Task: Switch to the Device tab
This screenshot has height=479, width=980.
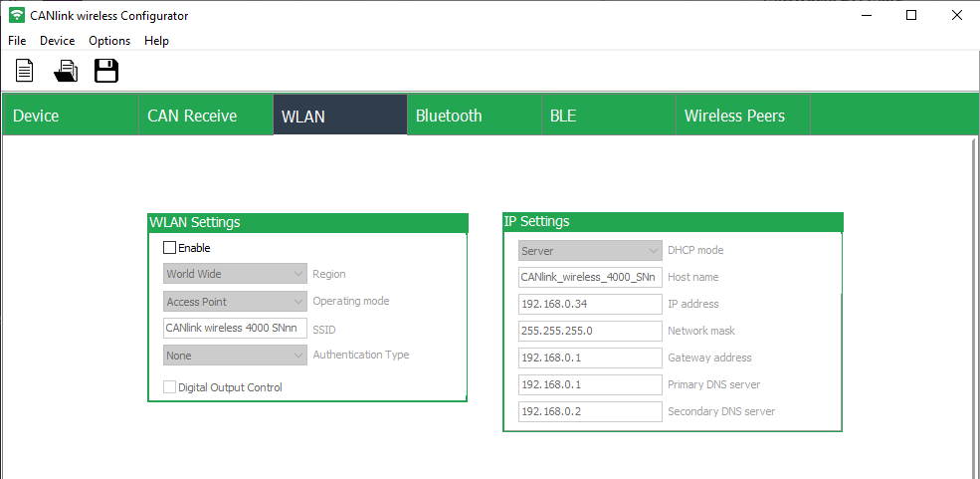Action: tap(71, 116)
